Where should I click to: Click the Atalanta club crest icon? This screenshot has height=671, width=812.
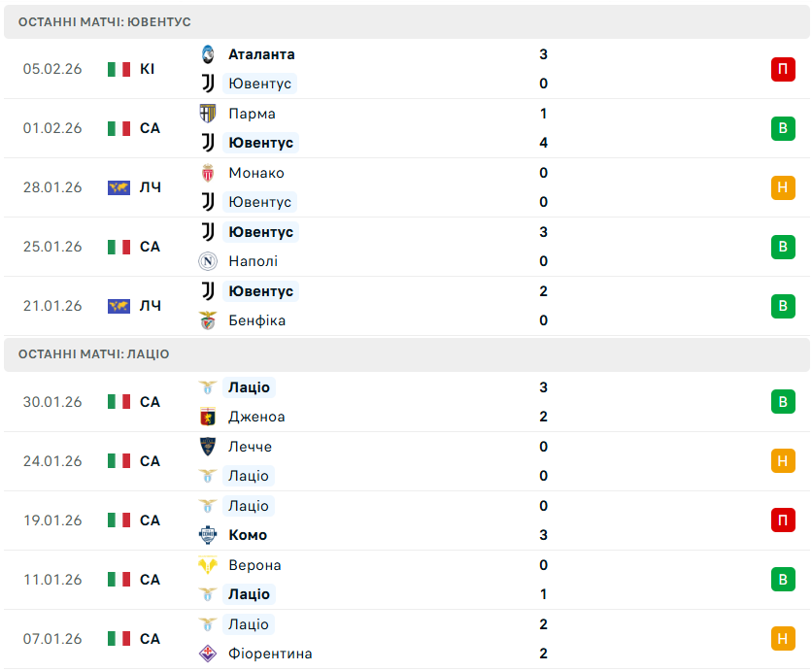[207, 54]
